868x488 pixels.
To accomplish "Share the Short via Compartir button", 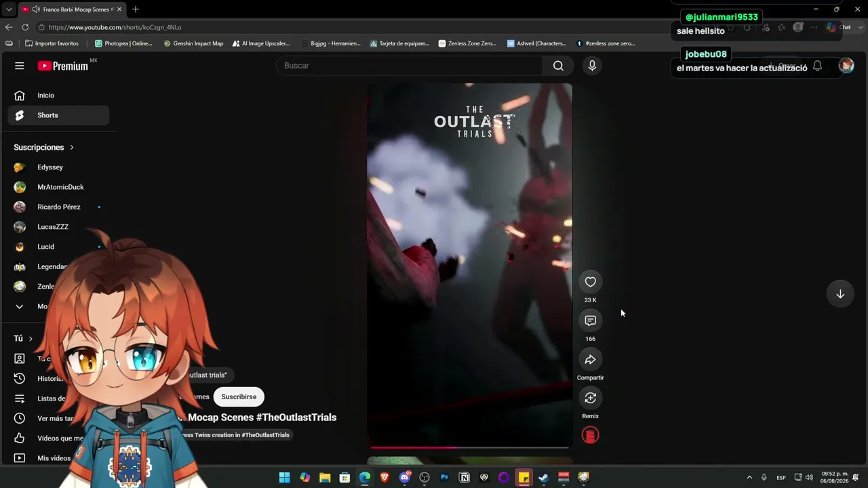I will click(591, 359).
